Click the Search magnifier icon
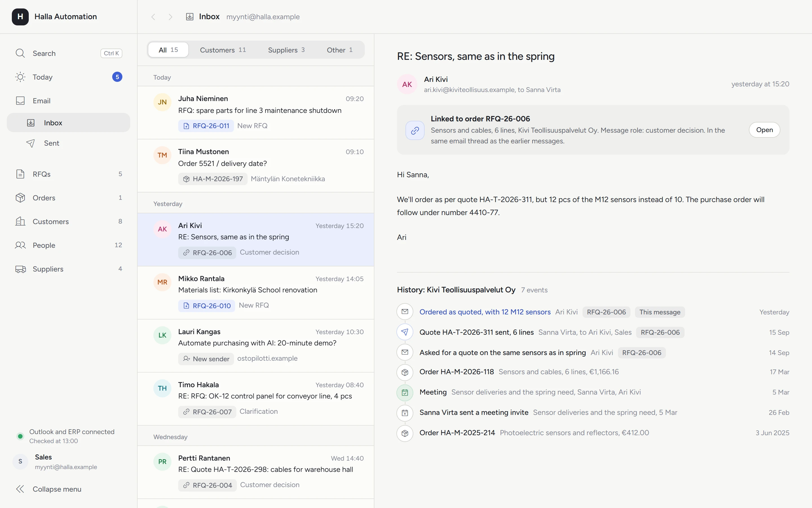The width and height of the screenshot is (812, 508). pyautogui.click(x=20, y=53)
